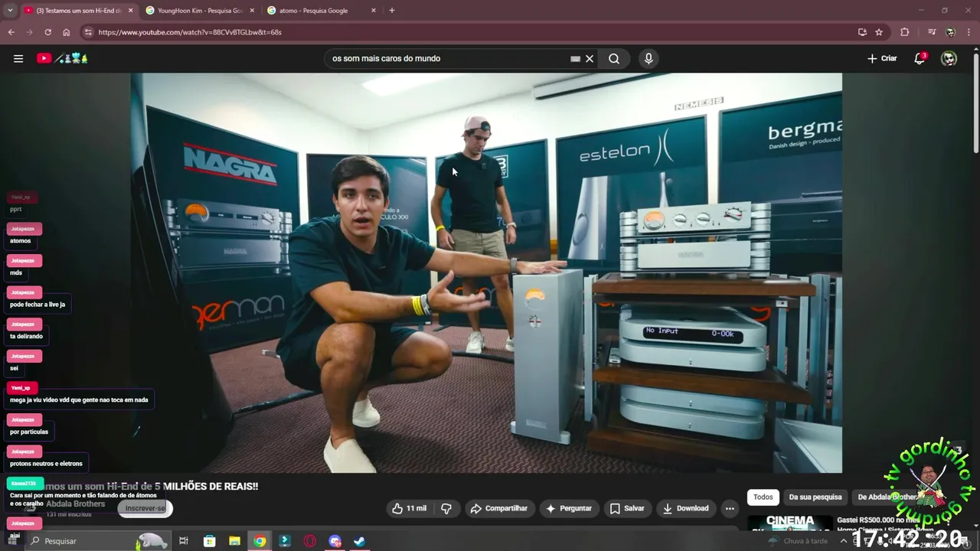
Task: Go to YouTube home via logo
Action: 63,58
